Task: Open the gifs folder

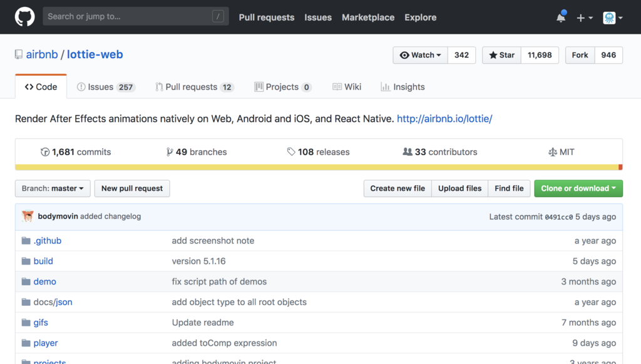Action: (x=41, y=322)
